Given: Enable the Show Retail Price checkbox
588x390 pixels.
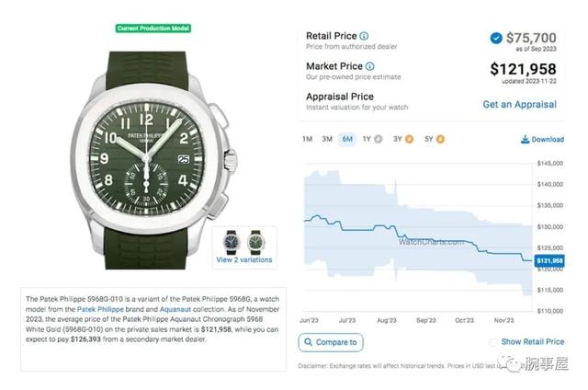Looking at the screenshot, I should pos(495,342).
